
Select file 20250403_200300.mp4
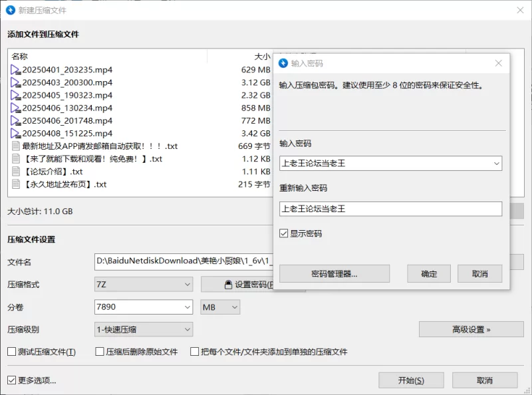pyautogui.click(x=67, y=83)
